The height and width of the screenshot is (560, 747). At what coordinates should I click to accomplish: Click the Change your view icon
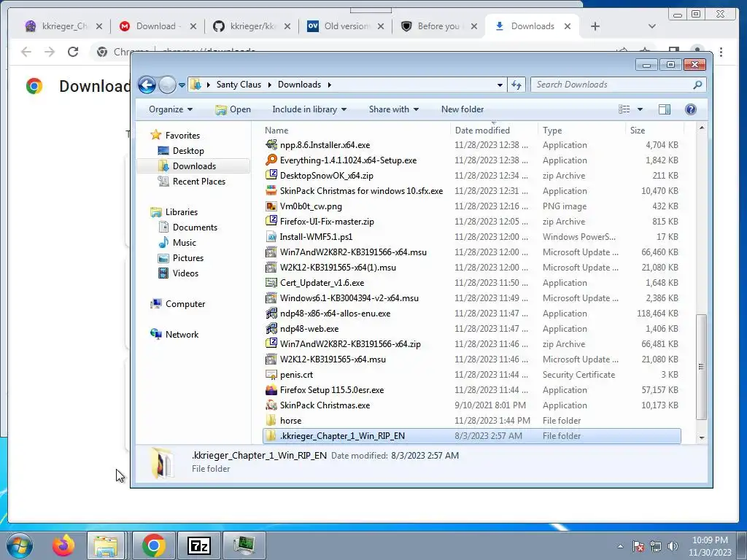click(624, 109)
